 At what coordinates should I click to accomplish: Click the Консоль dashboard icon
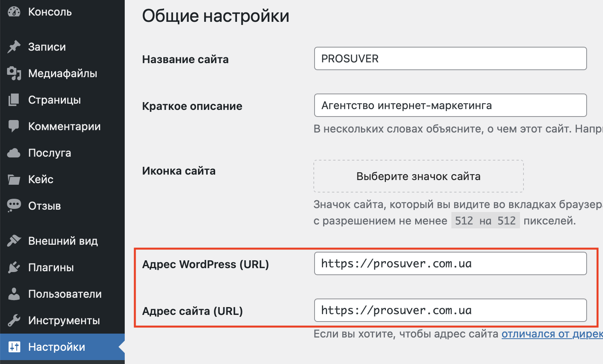coord(14,11)
